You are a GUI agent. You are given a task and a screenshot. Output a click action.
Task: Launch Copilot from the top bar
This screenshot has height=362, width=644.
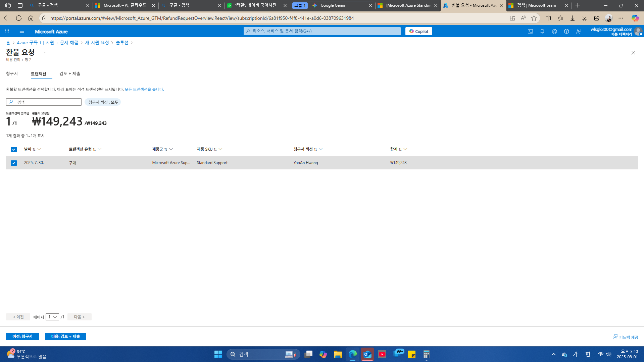418,31
